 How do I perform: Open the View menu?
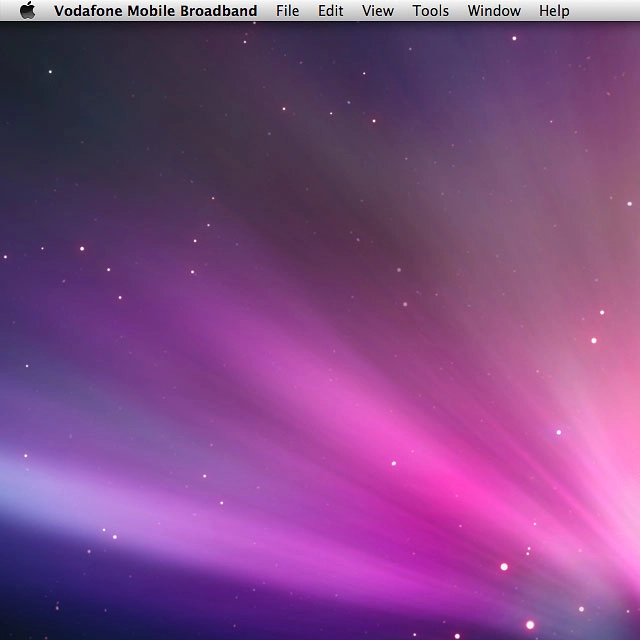coord(377,11)
